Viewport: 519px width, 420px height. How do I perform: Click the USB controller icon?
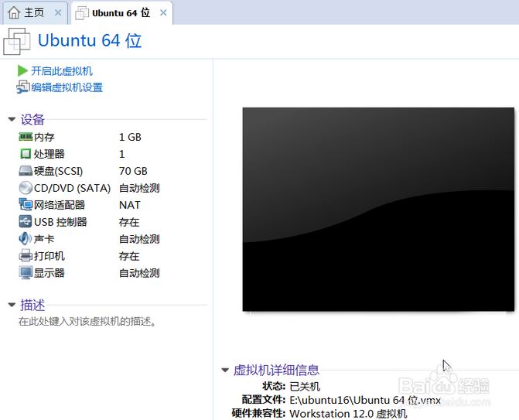tap(26, 221)
